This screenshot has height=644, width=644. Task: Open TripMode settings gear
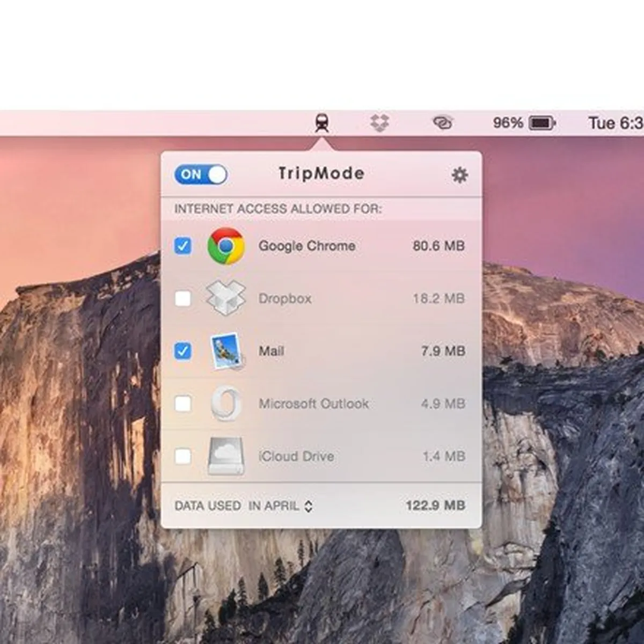[x=459, y=175]
